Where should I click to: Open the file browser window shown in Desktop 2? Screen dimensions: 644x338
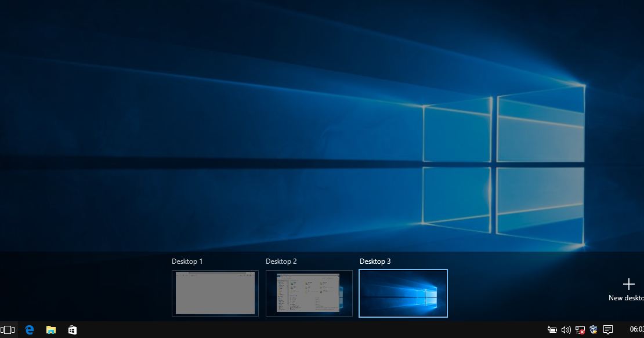click(x=309, y=293)
